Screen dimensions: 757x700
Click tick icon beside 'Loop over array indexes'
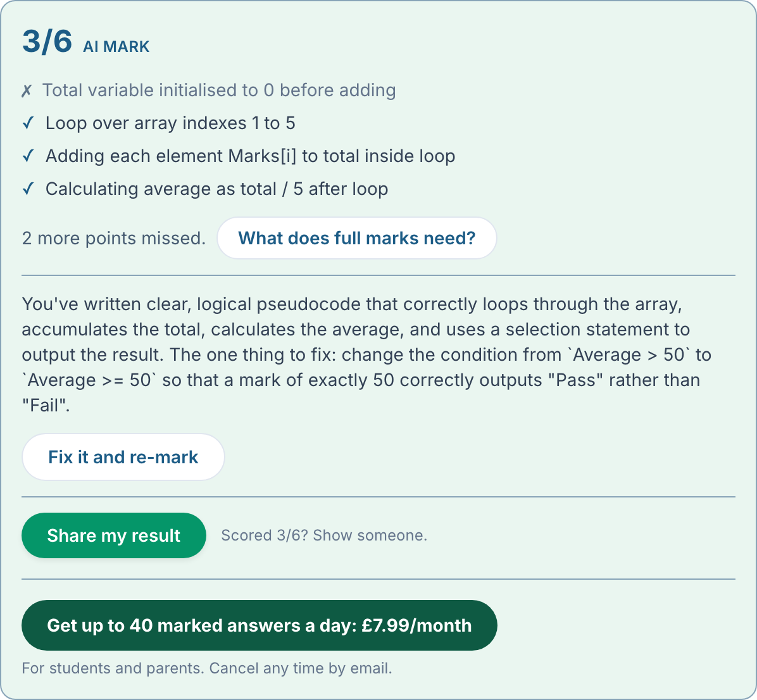point(28,123)
